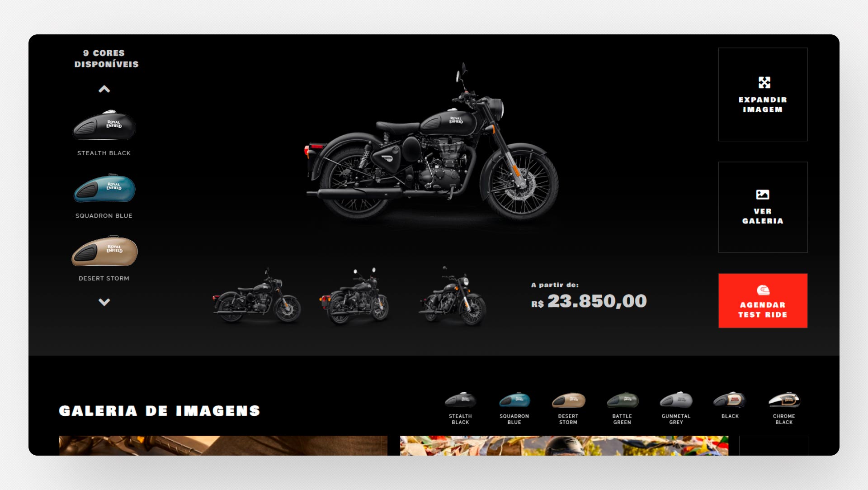
Task: View front-angle motorcycle thumbnail
Action: pos(453,296)
